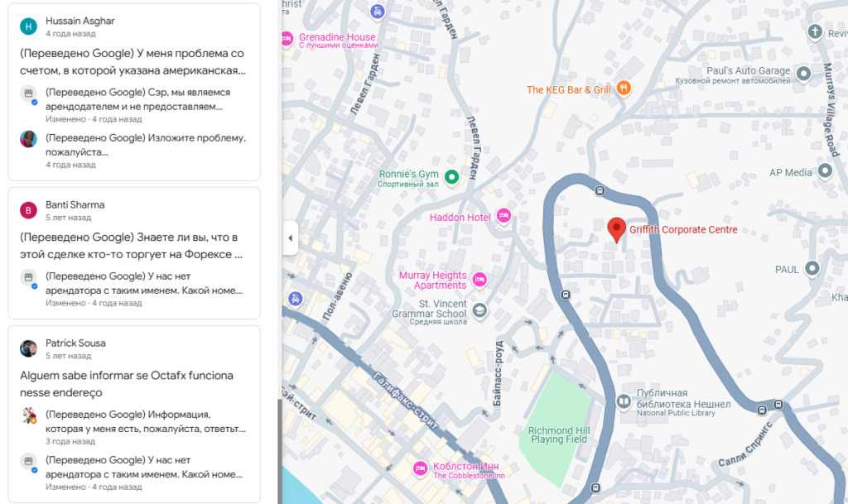The height and width of the screenshot is (504, 848).
Task: Click the review 'Alguem sabe informar se Octafx funciona'
Action: [127, 384]
